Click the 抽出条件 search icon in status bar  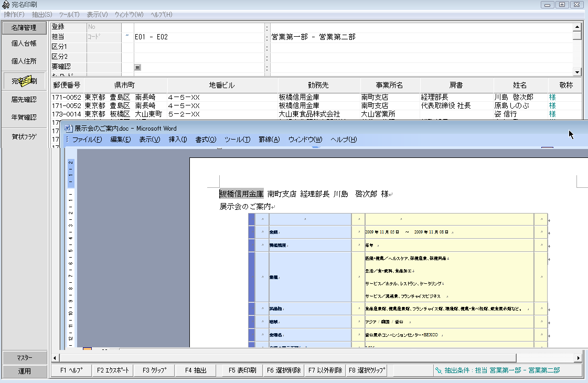click(x=439, y=370)
